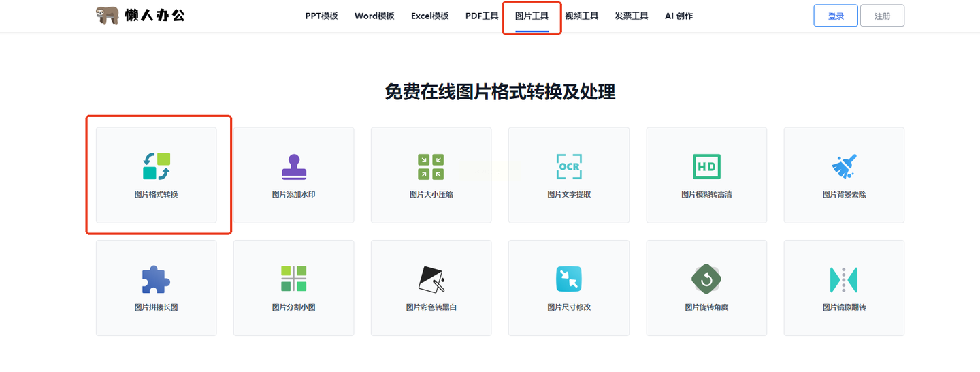Open the 发票工具 menu item

tap(631, 16)
